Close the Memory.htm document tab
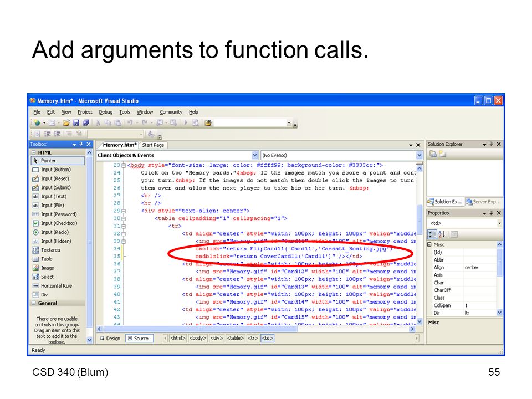 (418, 145)
